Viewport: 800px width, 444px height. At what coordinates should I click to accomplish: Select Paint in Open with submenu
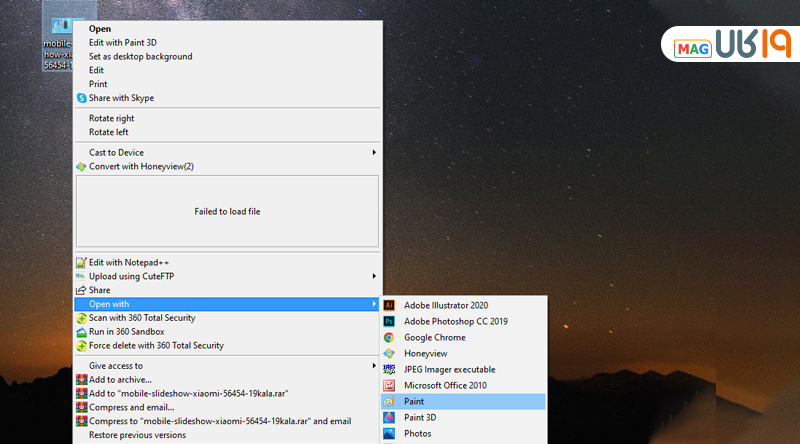click(x=464, y=402)
